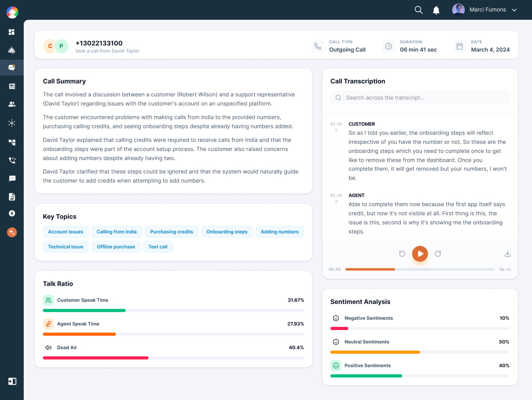Click Marci Fumons profile avatar
Screen dimensions: 532x400
coord(458,10)
